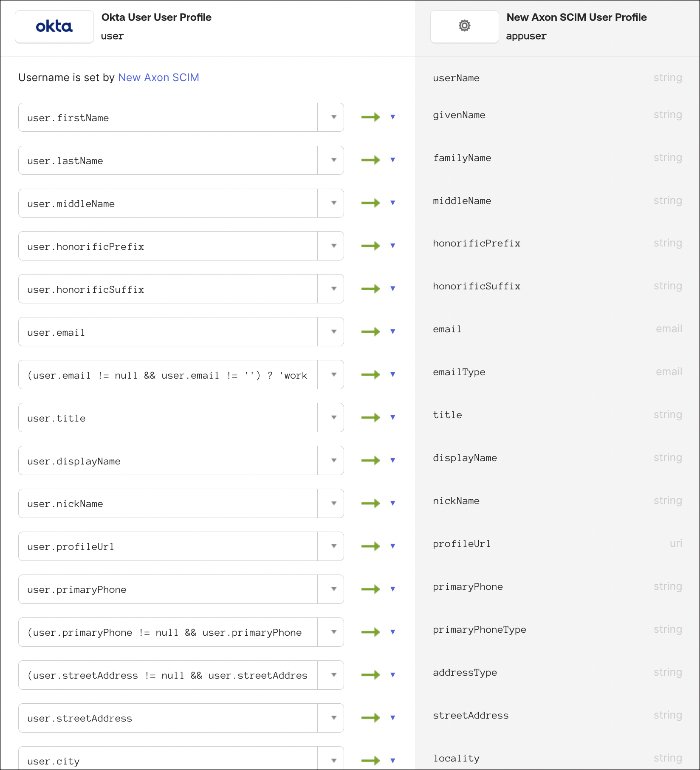
Task: Edit the user.city mapping field
Action: 168,761
